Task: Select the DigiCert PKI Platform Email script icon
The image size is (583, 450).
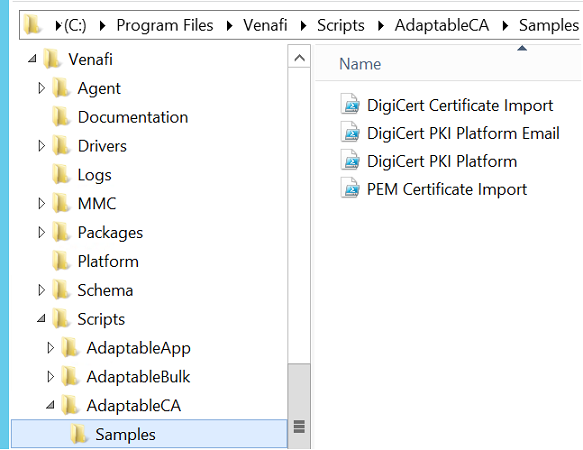Action: pos(350,133)
